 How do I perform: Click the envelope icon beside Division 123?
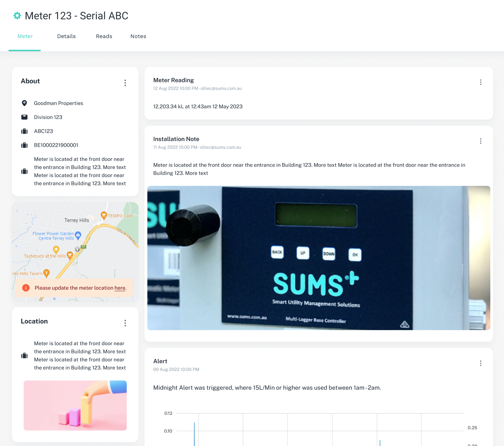(24, 117)
